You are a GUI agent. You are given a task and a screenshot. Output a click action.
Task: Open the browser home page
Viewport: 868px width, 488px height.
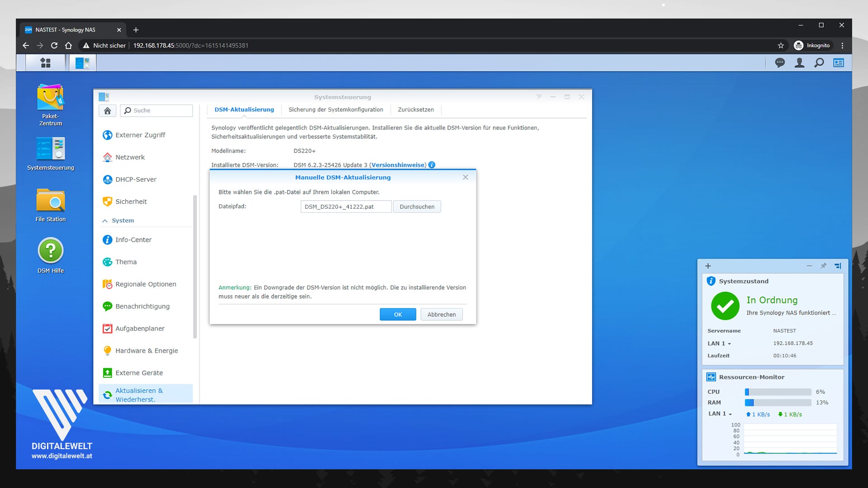coord(68,46)
